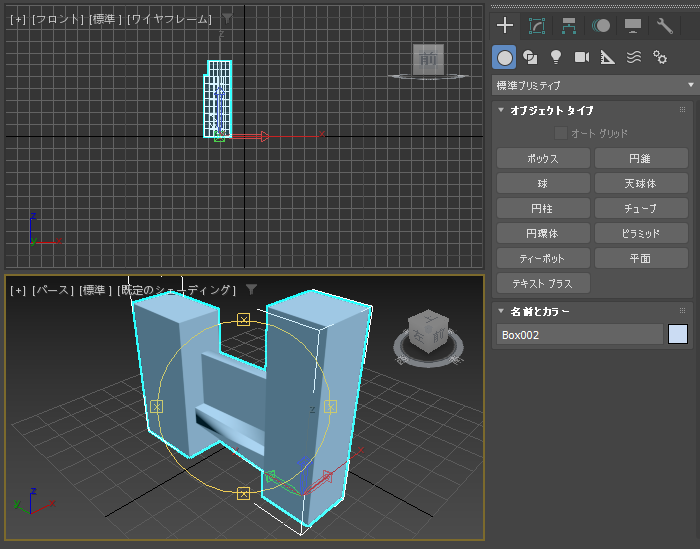Screen dimensions: 700x549
Task: Click the 天球体 button
Action: coord(641,183)
